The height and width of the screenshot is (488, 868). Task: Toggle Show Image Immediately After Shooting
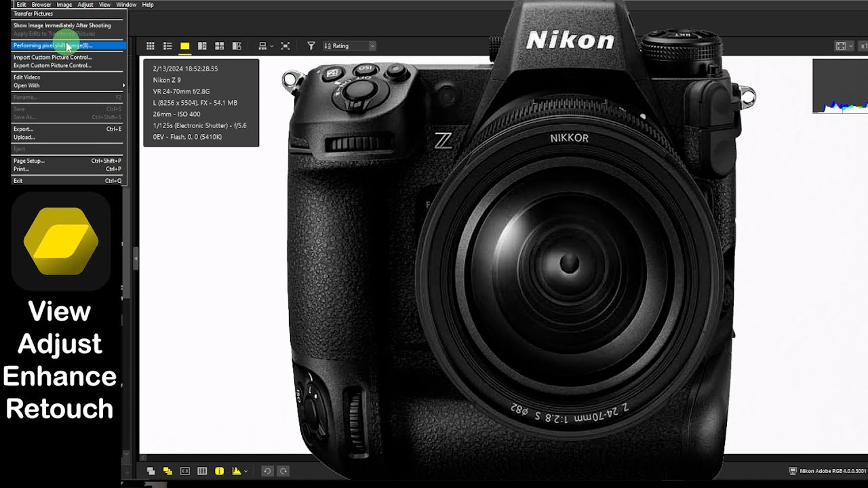click(x=68, y=25)
